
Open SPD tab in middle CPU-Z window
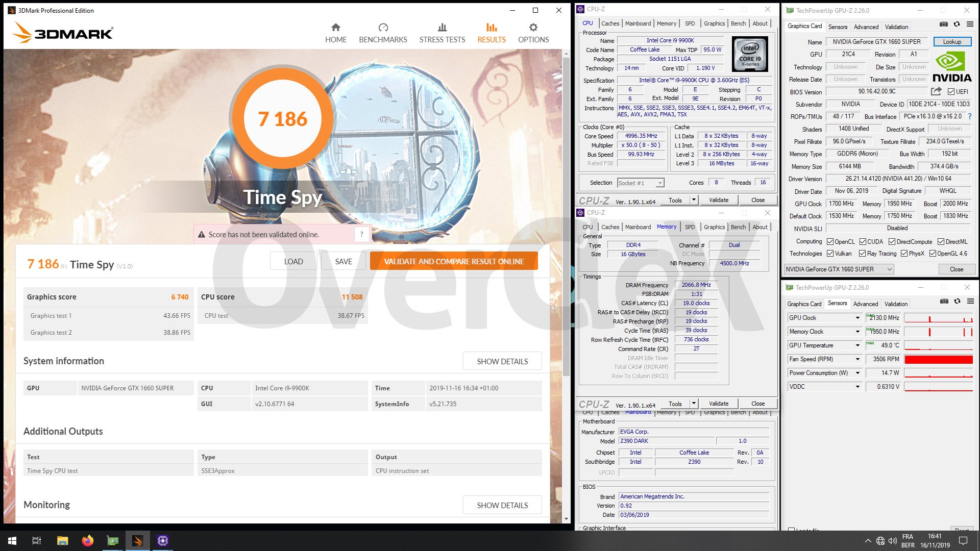click(690, 227)
